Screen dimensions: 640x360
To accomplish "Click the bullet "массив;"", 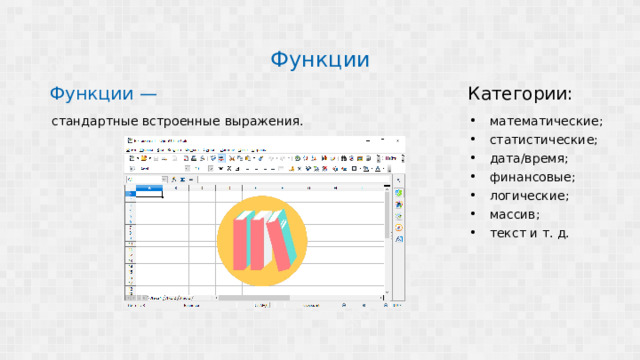I will tap(515, 215).
